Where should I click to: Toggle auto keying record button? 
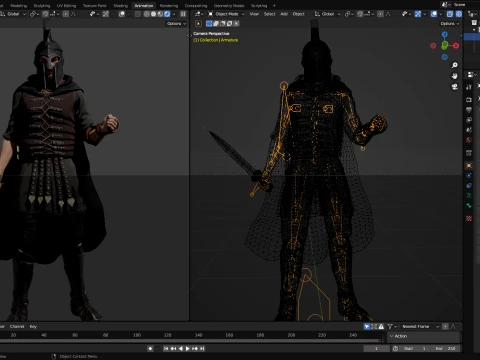pos(150,348)
